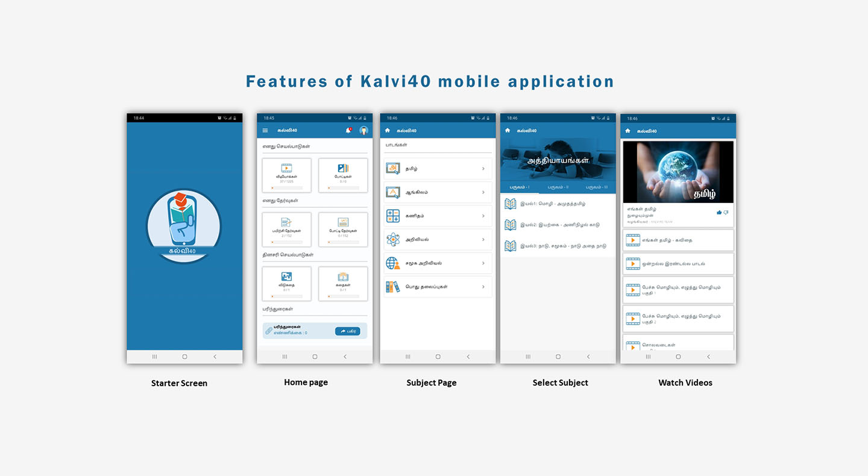This screenshot has height=476, width=868.
Task: Tap the அத்தியாயங்கள் header banner
Action: 558,159
